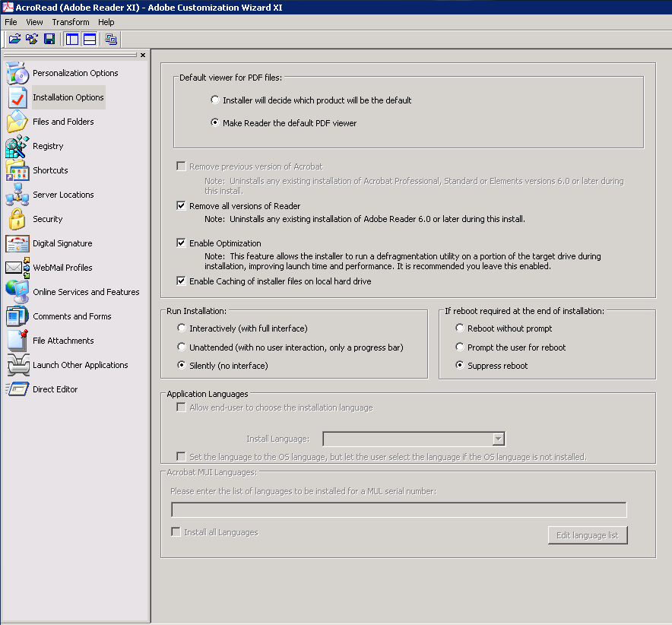The image size is (672, 625).
Task: Disable the Enable Optimization checkbox
Action: [181, 243]
